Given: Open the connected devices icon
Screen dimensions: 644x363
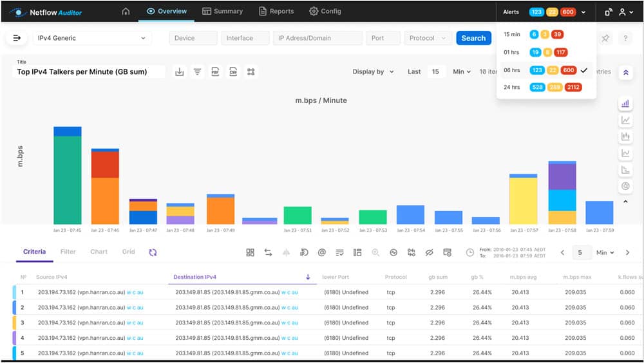Looking at the screenshot, I should [x=609, y=12].
